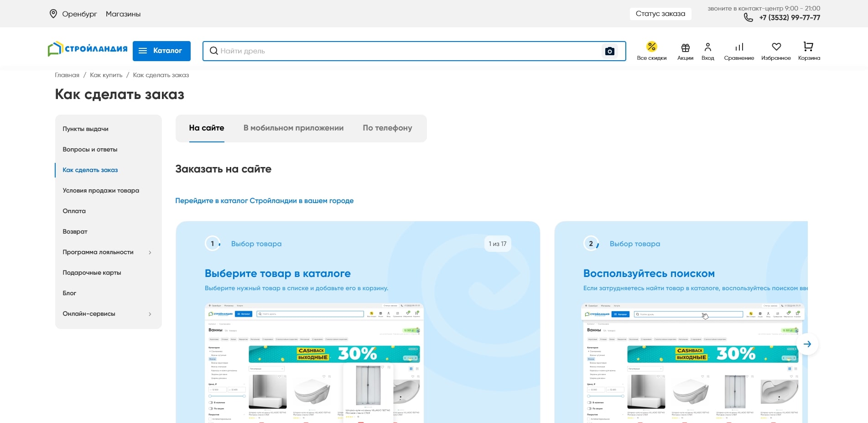Switch to the В мобильном приложении tab

(293, 128)
